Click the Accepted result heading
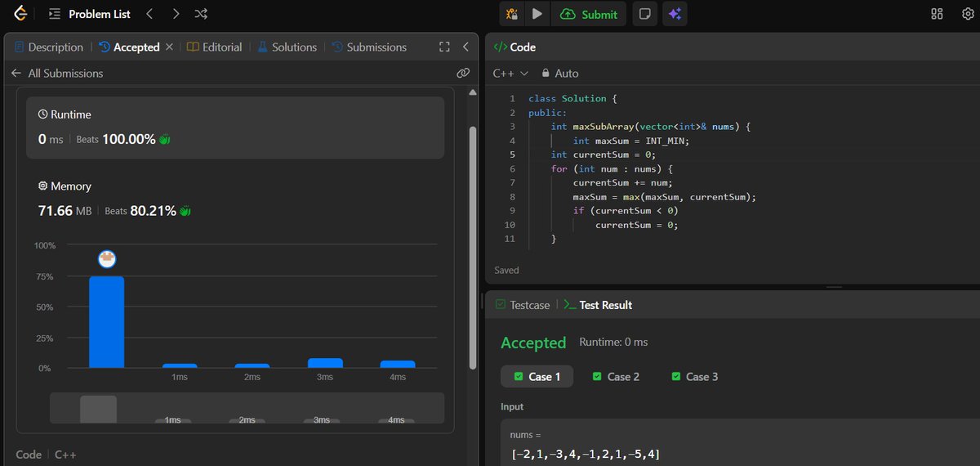This screenshot has height=466, width=980. tap(533, 343)
